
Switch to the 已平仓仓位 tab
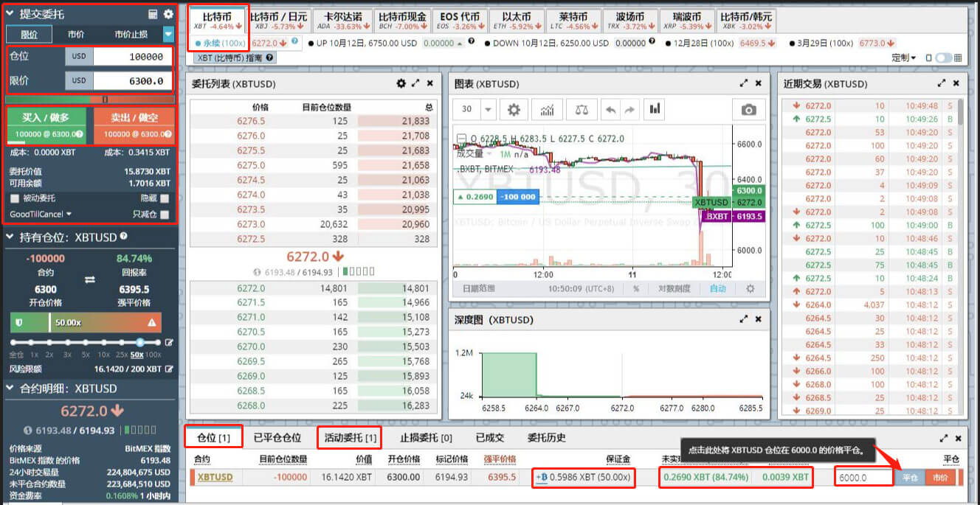pyautogui.click(x=277, y=438)
